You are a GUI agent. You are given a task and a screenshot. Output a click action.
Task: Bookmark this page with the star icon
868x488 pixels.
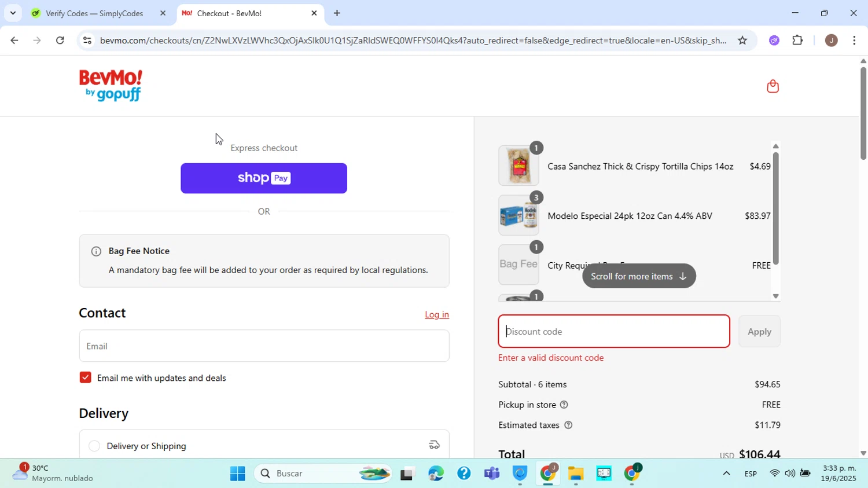742,41
